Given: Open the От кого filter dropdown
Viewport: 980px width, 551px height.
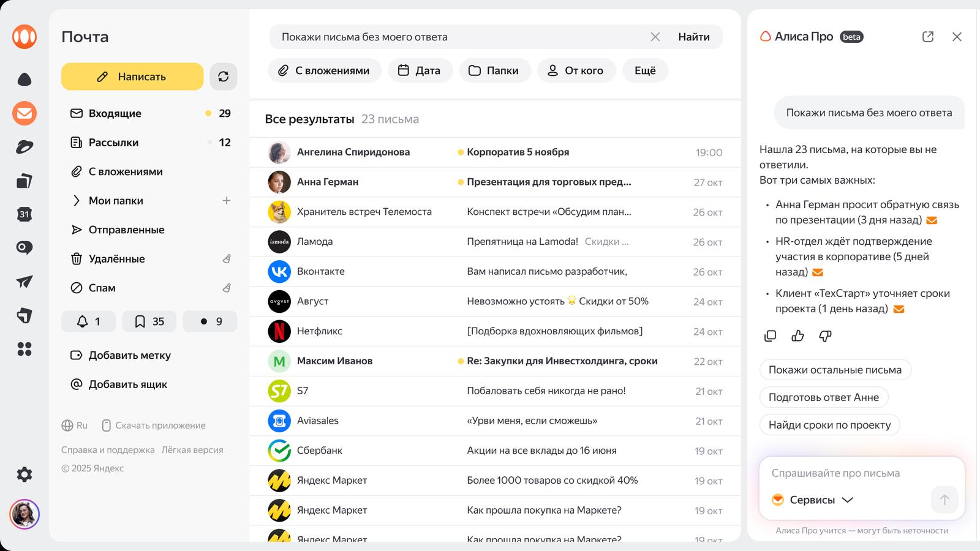Looking at the screenshot, I should (x=576, y=70).
